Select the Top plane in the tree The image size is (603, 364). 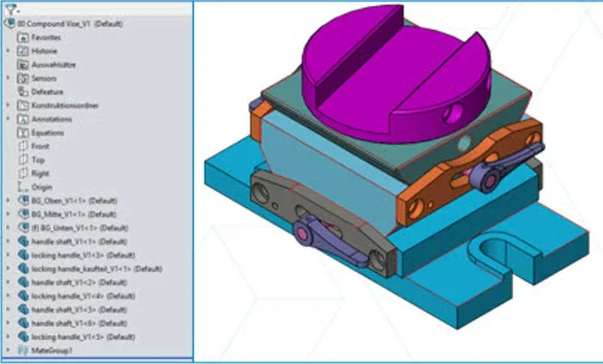[x=37, y=160]
